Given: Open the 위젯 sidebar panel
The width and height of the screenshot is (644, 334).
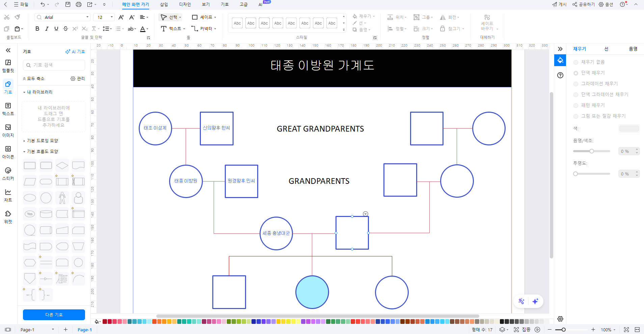Looking at the screenshot, I should pos(8,217).
